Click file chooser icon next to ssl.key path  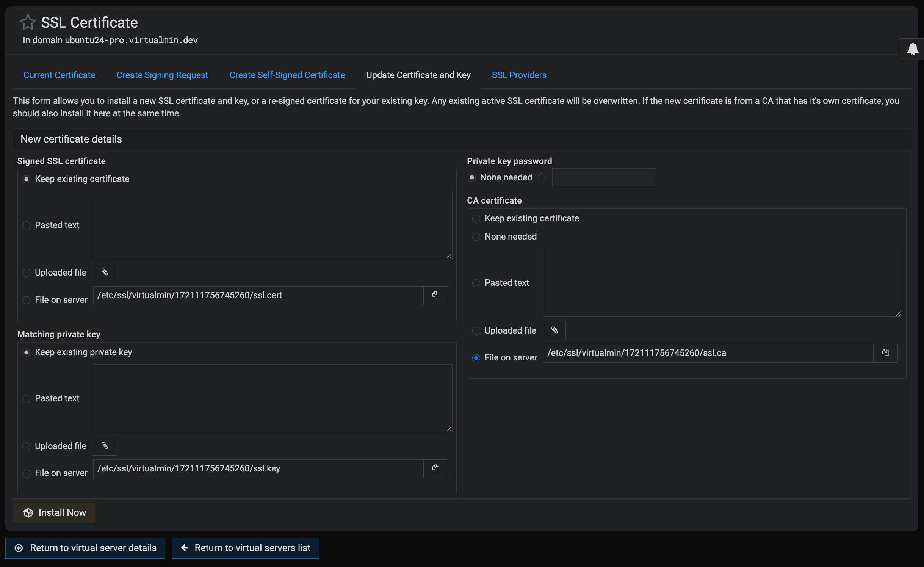[435, 468]
